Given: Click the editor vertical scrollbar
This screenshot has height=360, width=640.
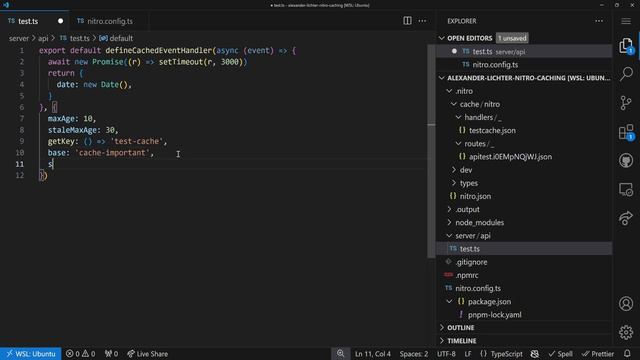Looking at the screenshot, I should [431, 151].
